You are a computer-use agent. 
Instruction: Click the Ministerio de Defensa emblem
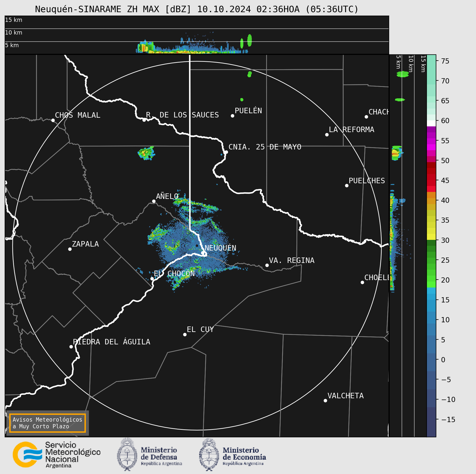click(127, 455)
